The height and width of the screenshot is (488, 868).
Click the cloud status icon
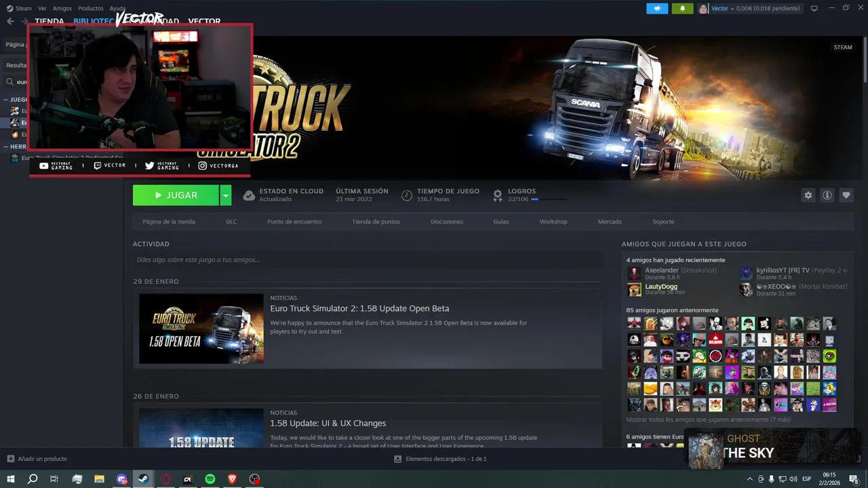(x=249, y=195)
